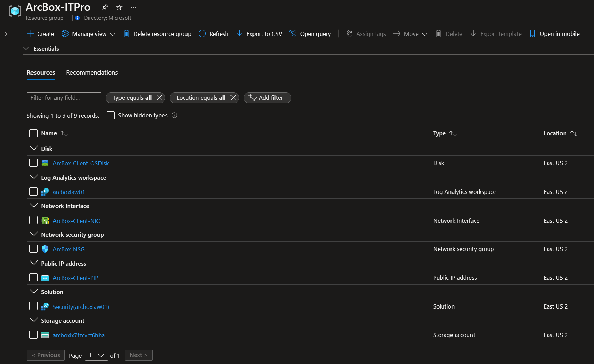
Task: Open the ArcBox-NSG link
Action: tap(69, 249)
